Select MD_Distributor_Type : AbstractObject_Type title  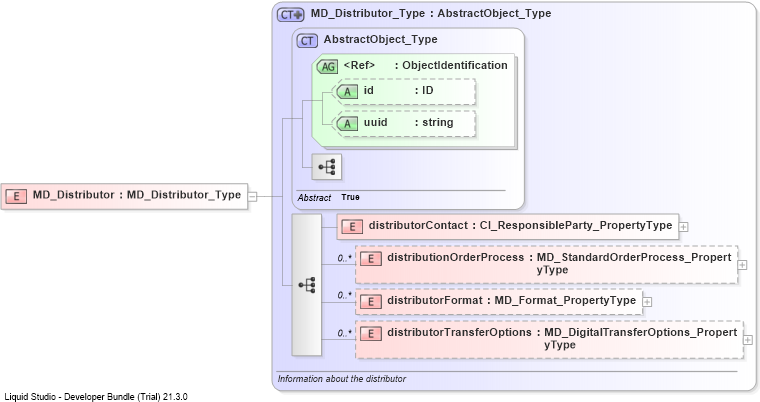431,14
